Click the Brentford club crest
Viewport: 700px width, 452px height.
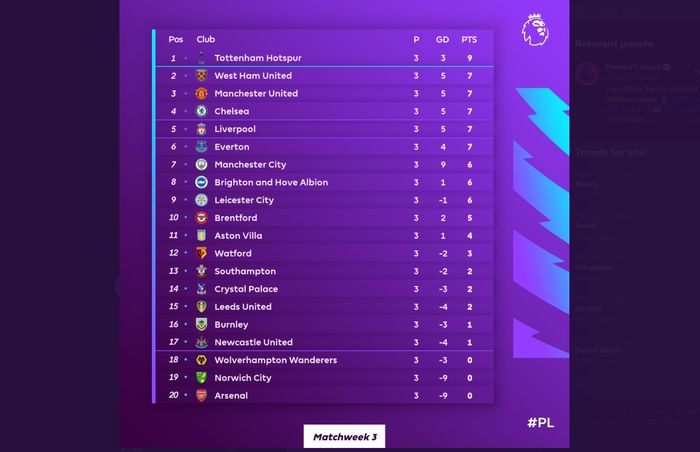tap(201, 218)
